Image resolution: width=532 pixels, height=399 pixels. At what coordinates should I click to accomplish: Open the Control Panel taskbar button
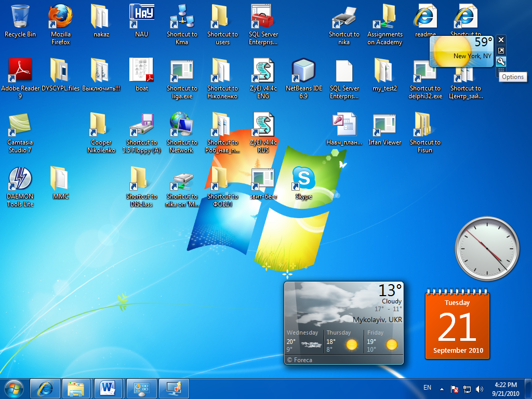[141, 389]
